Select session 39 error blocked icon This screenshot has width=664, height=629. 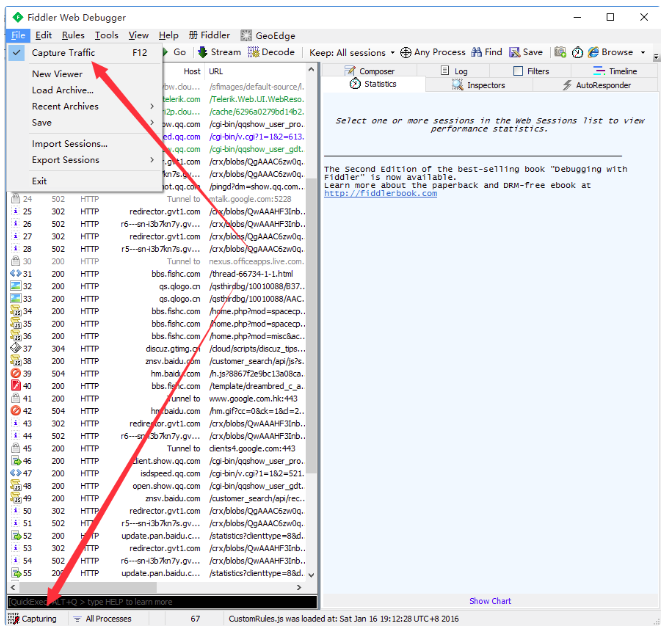(16, 373)
